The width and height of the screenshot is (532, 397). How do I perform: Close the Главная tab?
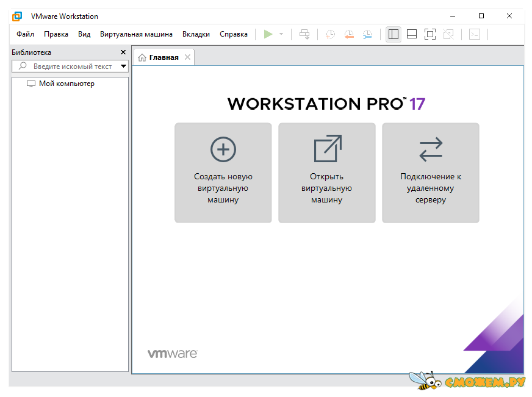[188, 57]
